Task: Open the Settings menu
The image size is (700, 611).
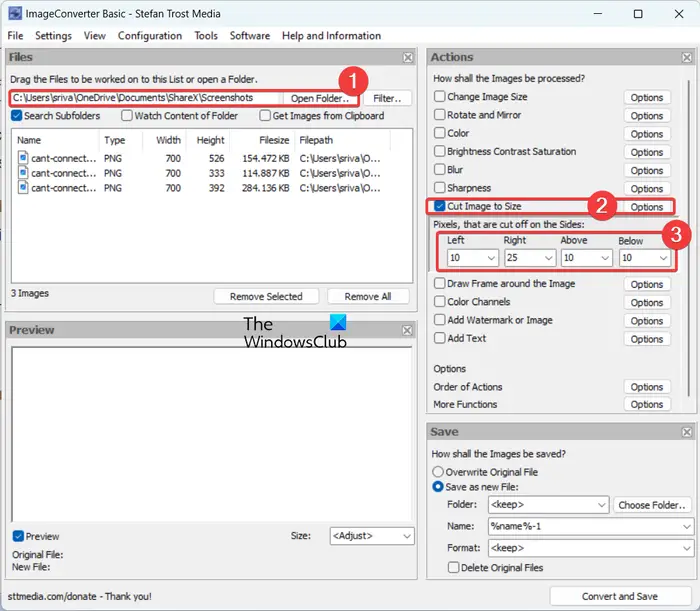Action: tap(53, 36)
